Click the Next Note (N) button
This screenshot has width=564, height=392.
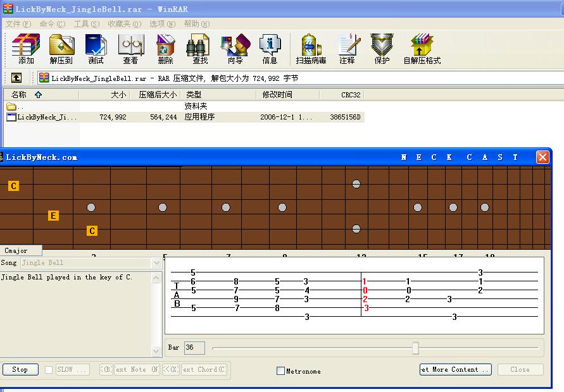pos(137,369)
